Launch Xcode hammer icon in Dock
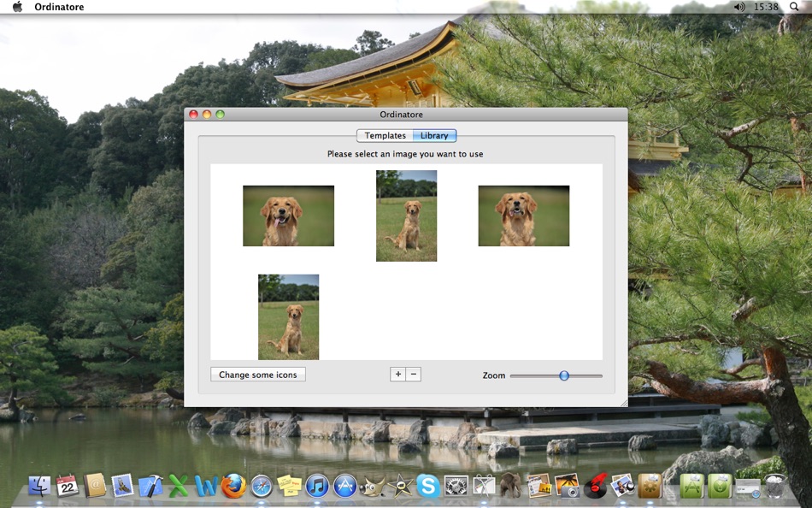 (150, 487)
